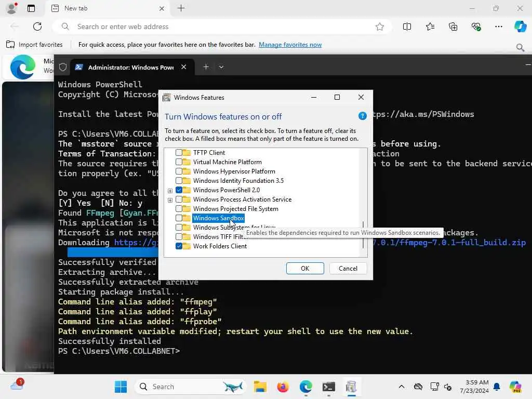Check Windows Process Activation Service box

point(179,199)
